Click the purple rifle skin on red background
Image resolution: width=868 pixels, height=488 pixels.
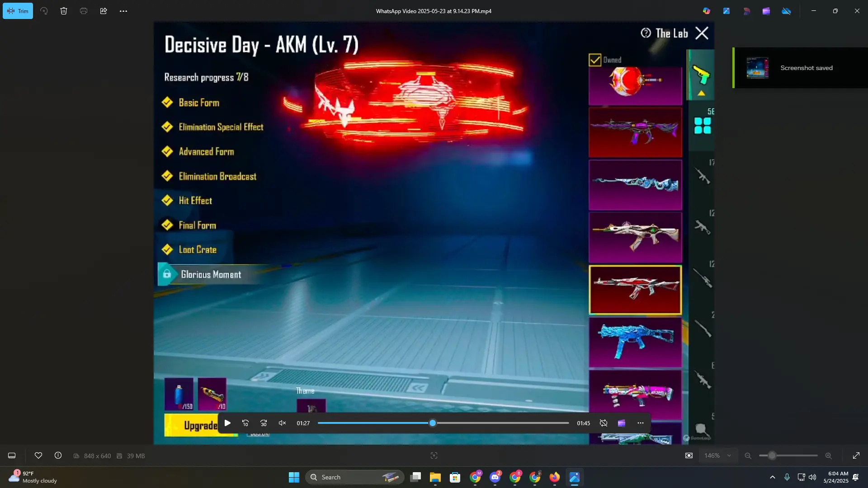pos(635,132)
